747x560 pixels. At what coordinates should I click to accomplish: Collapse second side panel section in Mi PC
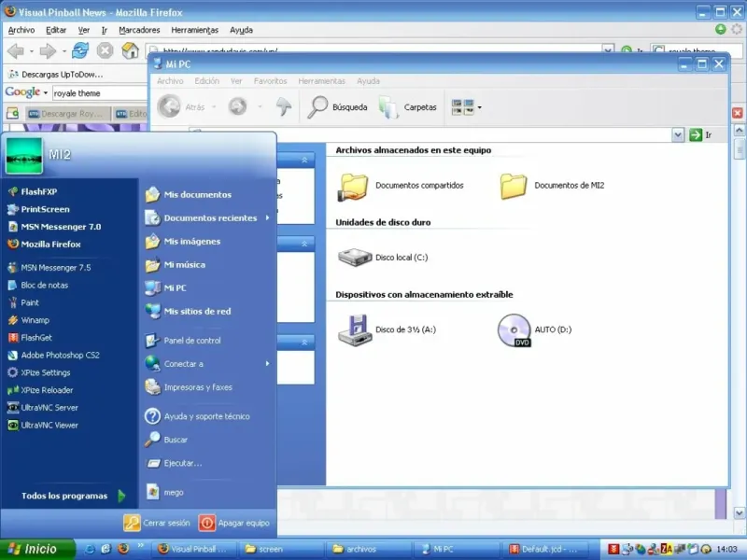(x=304, y=244)
